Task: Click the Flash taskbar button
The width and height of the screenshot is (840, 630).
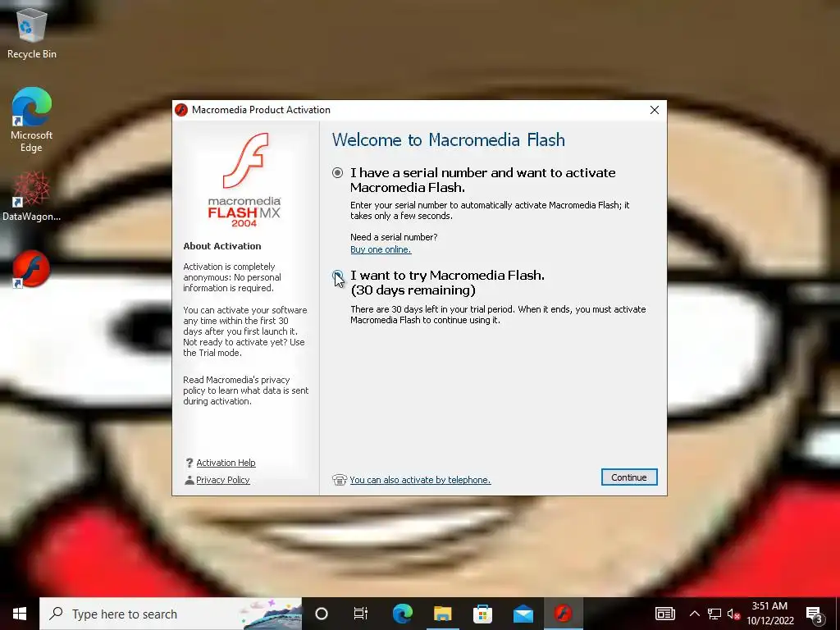Action: (x=563, y=614)
